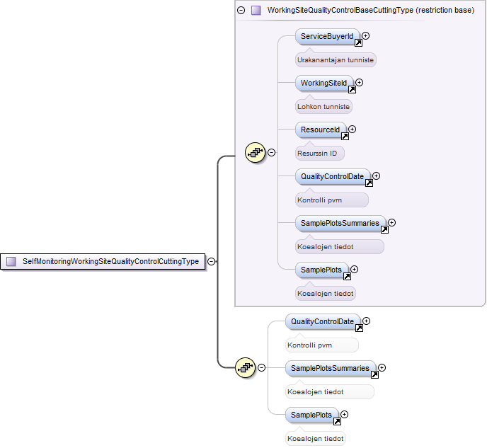Viewport: 487px width, 448px height.
Task: Select the WorkingSiteId element
Action: (324, 84)
